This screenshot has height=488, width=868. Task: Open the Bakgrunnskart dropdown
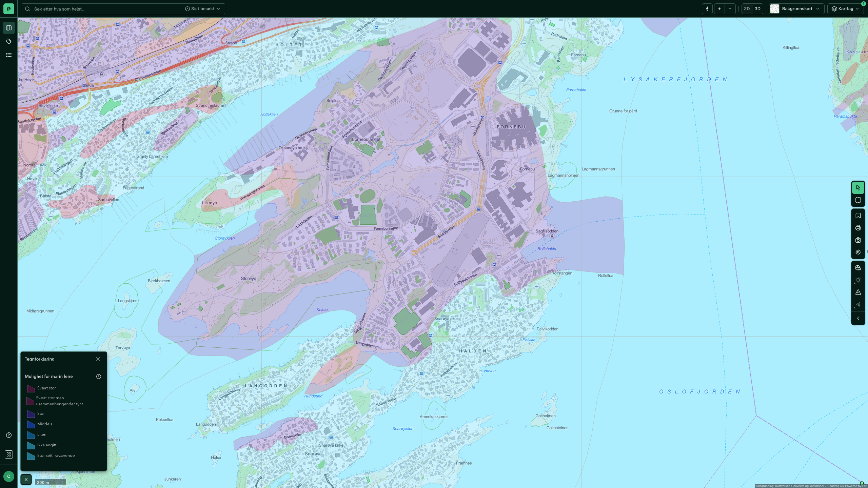pyautogui.click(x=796, y=9)
